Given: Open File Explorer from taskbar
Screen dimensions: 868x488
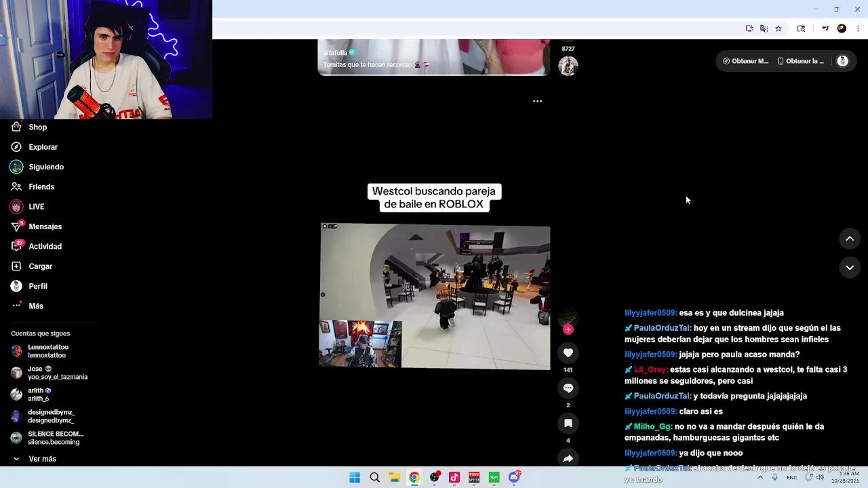Looking at the screenshot, I should [x=395, y=477].
